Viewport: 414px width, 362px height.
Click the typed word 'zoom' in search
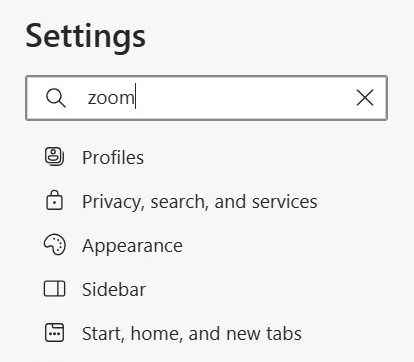coord(111,98)
